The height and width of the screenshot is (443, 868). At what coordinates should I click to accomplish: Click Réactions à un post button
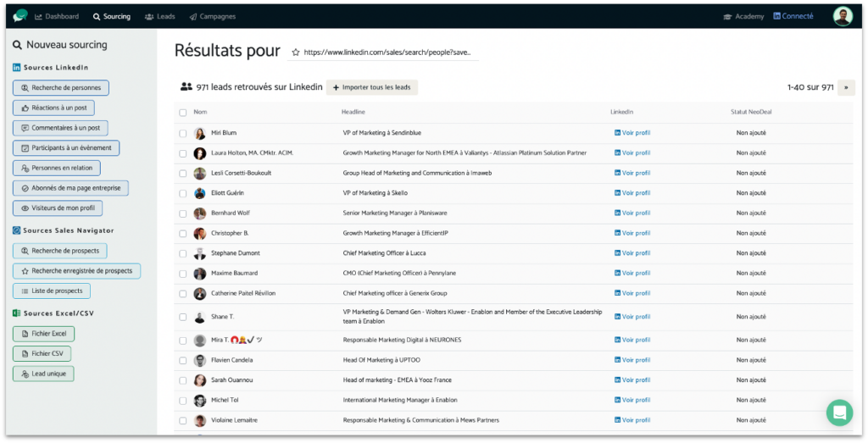(x=53, y=108)
